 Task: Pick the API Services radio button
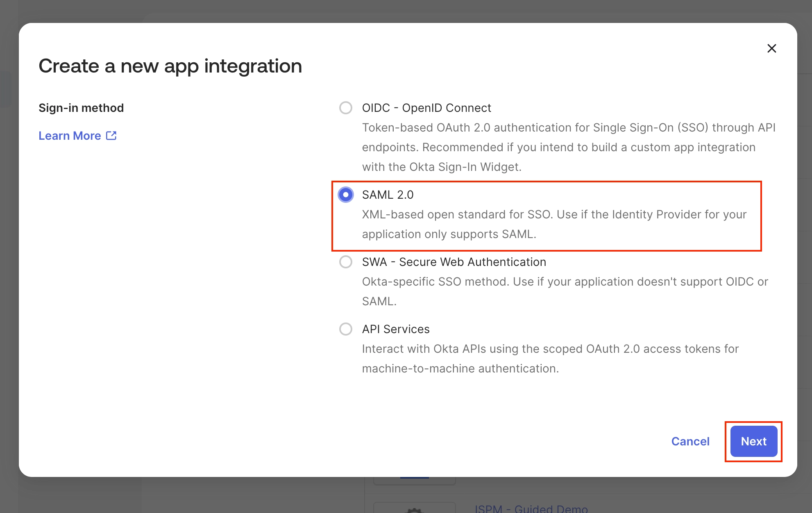coord(345,329)
